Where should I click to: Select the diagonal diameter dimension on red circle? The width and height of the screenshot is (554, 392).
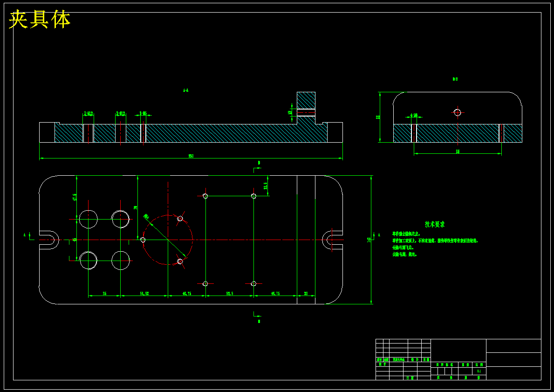(146, 216)
